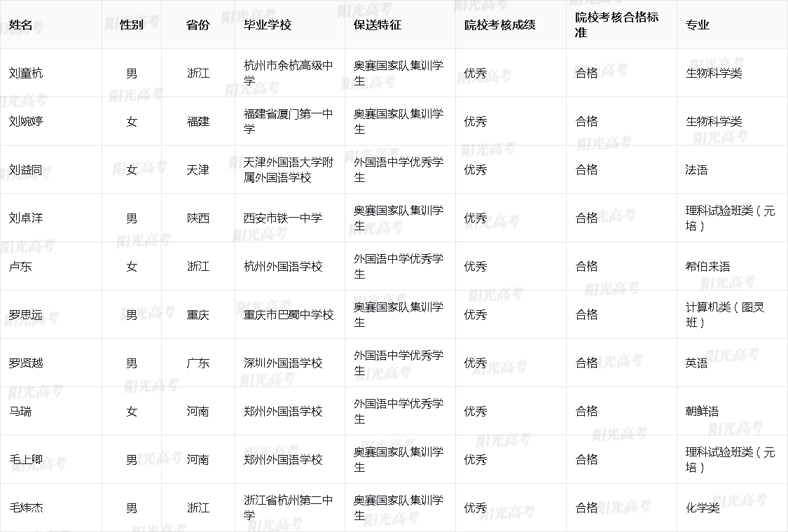Click the 性别 column header
788x532 pixels.
coord(127,22)
